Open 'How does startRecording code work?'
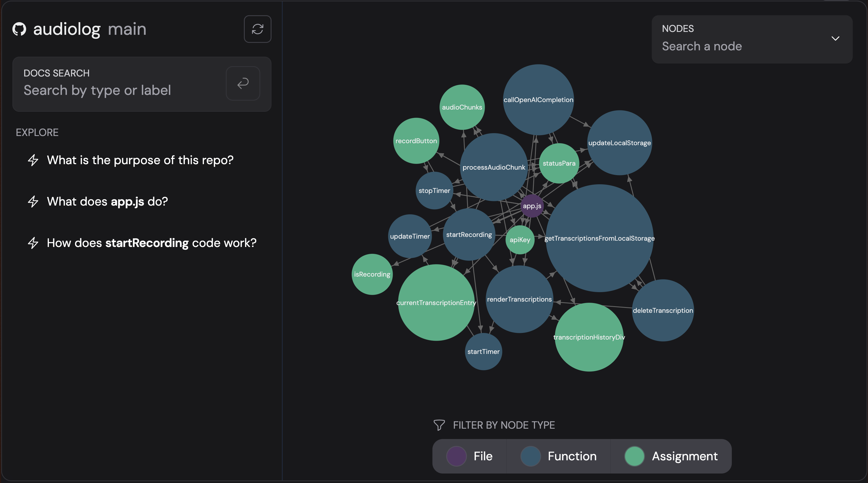 click(x=151, y=243)
